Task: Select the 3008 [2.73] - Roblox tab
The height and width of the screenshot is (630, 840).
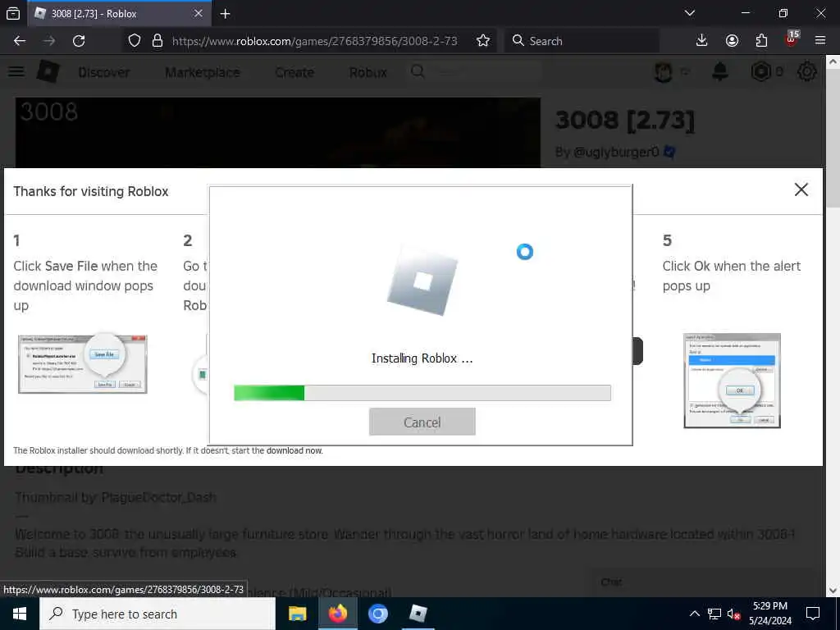Action: tap(119, 13)
